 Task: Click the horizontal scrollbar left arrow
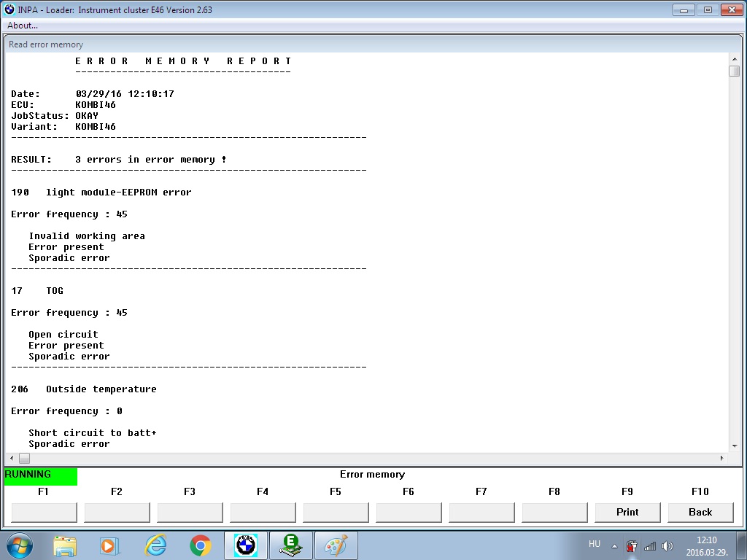12,458
